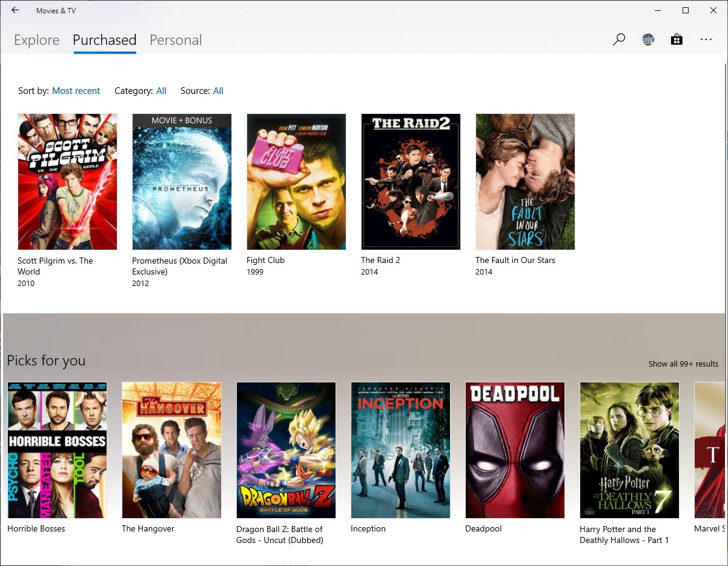This screenshot has width=728, height=566.
Task: Click The Fault in Our Stars title text
Action: (515, 260)
